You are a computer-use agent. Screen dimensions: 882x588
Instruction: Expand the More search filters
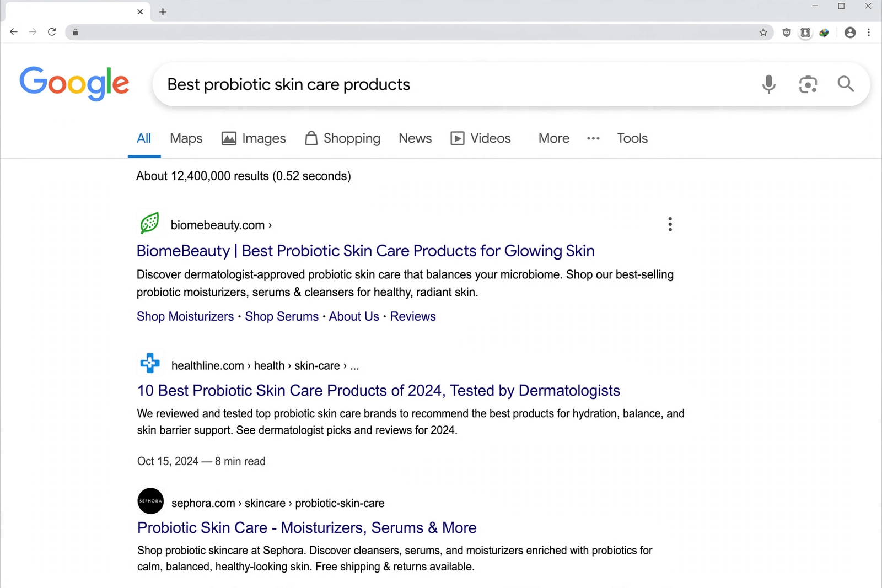click(554, 138)
